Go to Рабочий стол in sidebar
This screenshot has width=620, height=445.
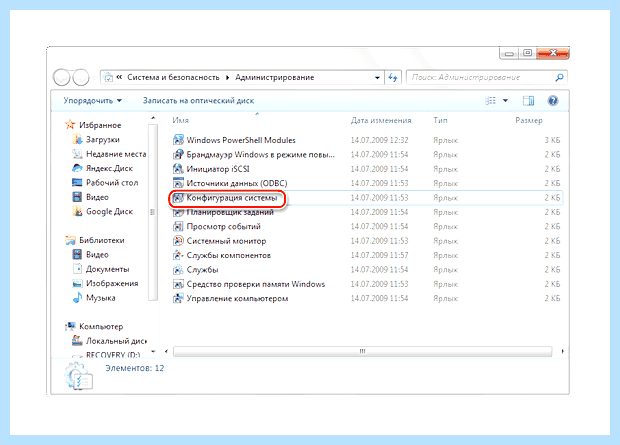point(112,183)
